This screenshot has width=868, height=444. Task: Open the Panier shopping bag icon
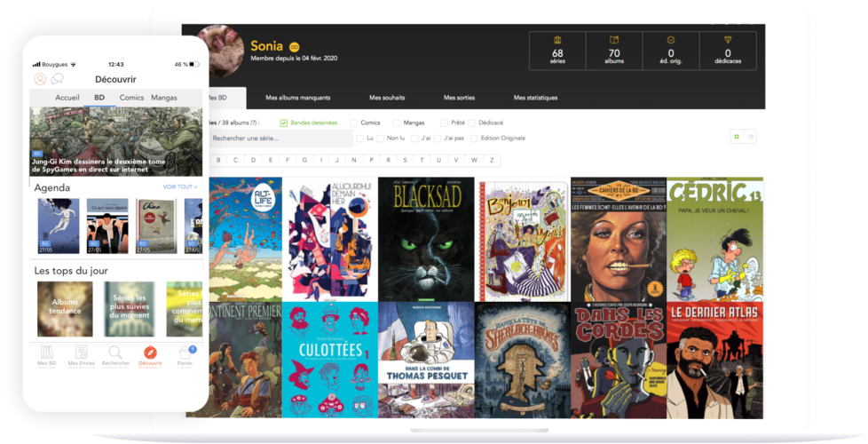tap(185, 353)
